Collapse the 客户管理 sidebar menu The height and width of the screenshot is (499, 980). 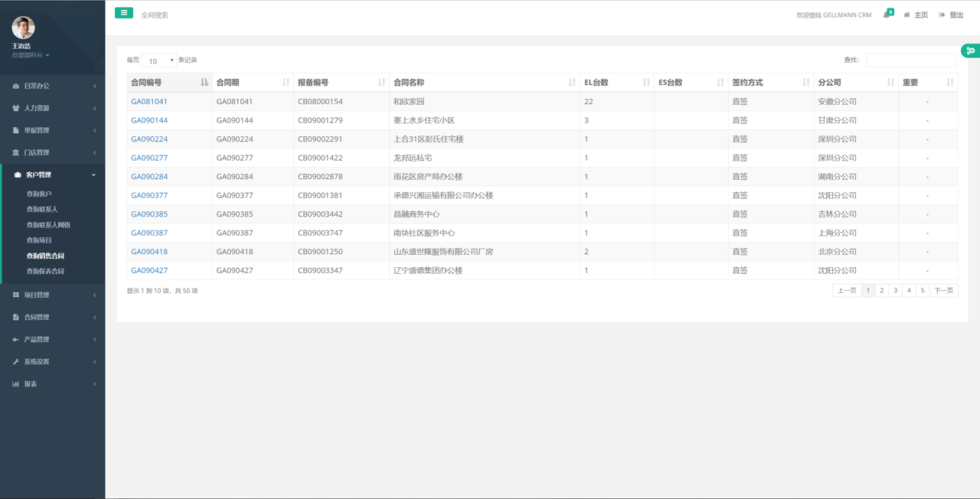pyautogui.click(x=52, y=174)
